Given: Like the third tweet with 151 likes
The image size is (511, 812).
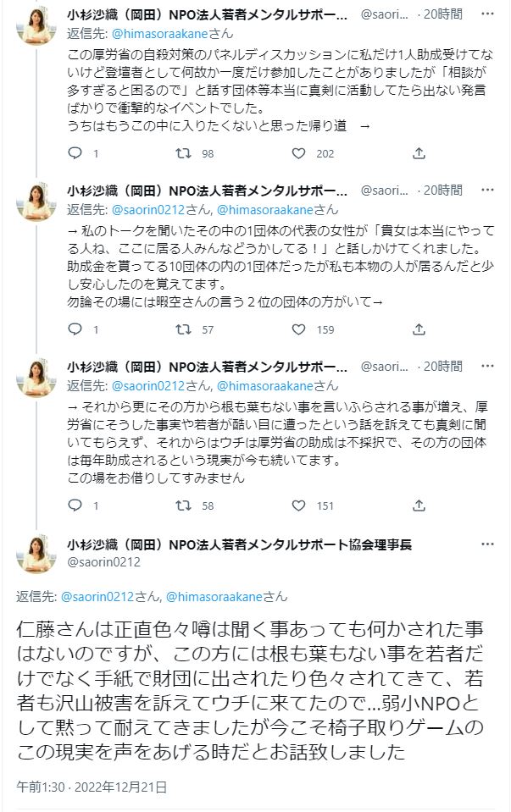Looking at the screenshot, I should (x=298, y=505).
